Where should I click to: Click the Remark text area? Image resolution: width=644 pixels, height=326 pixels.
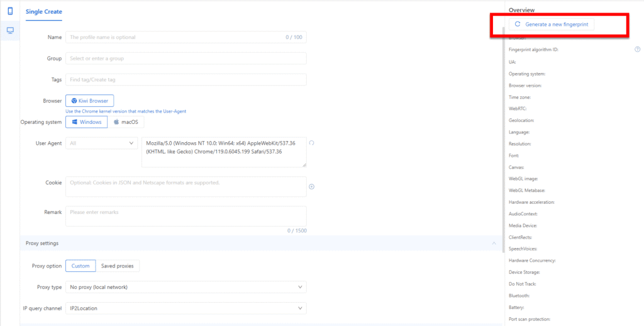pyautogui.click(x=186, y=216)
